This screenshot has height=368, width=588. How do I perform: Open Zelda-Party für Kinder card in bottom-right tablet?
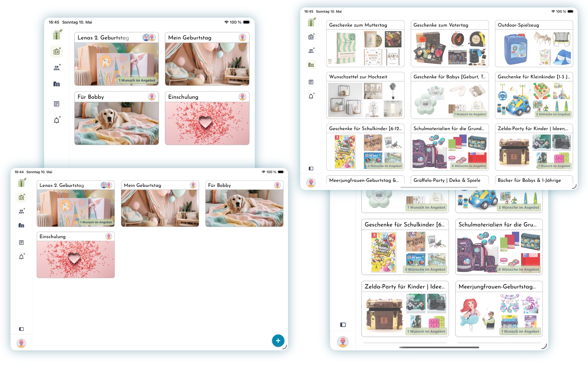pos(405,309)
